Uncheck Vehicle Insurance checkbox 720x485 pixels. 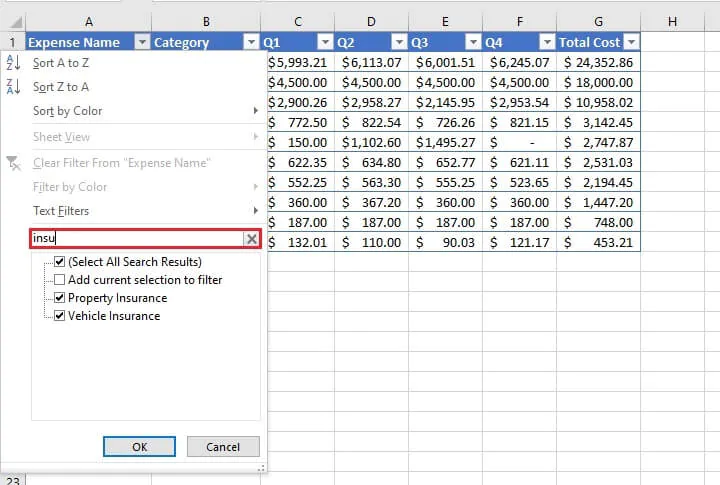[x=60, y=316]
